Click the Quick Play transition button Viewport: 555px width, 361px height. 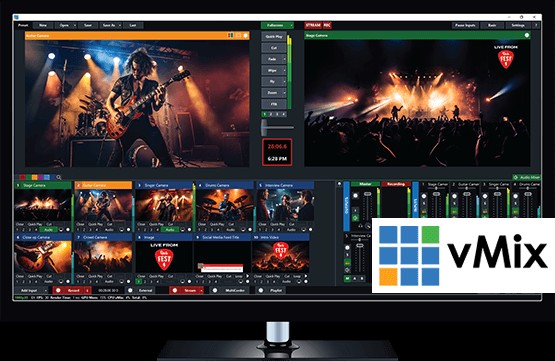point(274,36)
